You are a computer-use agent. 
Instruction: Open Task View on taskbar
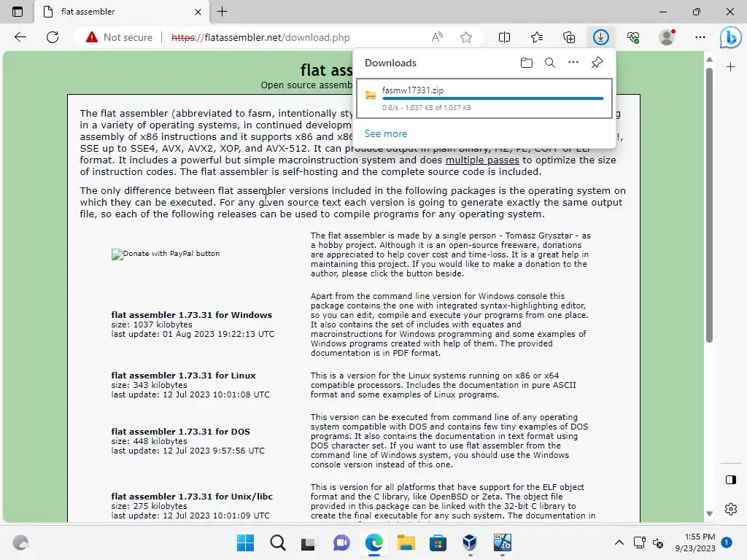309,542
